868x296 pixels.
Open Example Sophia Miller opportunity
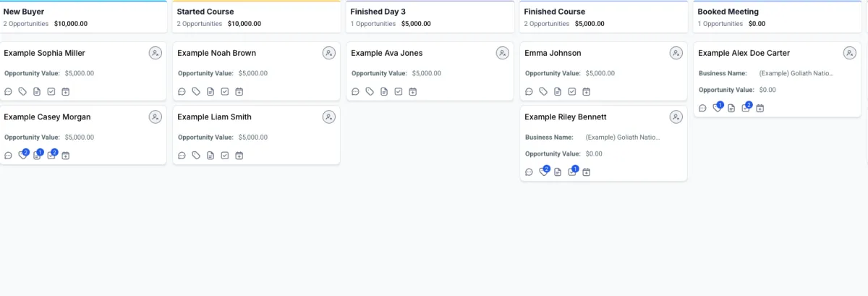coord(44,53)
